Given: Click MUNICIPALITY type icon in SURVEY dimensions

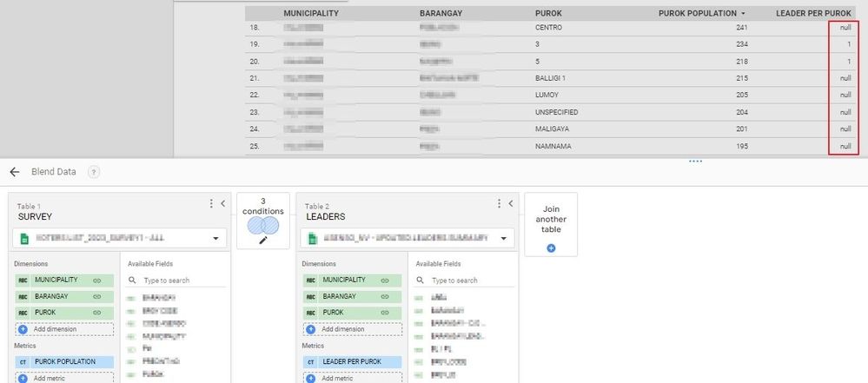Looking at the screenshot, I should pos(23,280).
